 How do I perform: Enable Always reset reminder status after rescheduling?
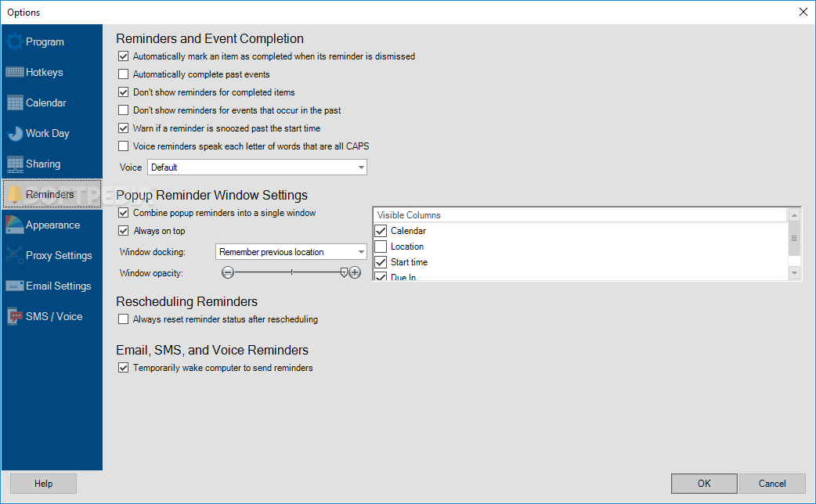123,319
